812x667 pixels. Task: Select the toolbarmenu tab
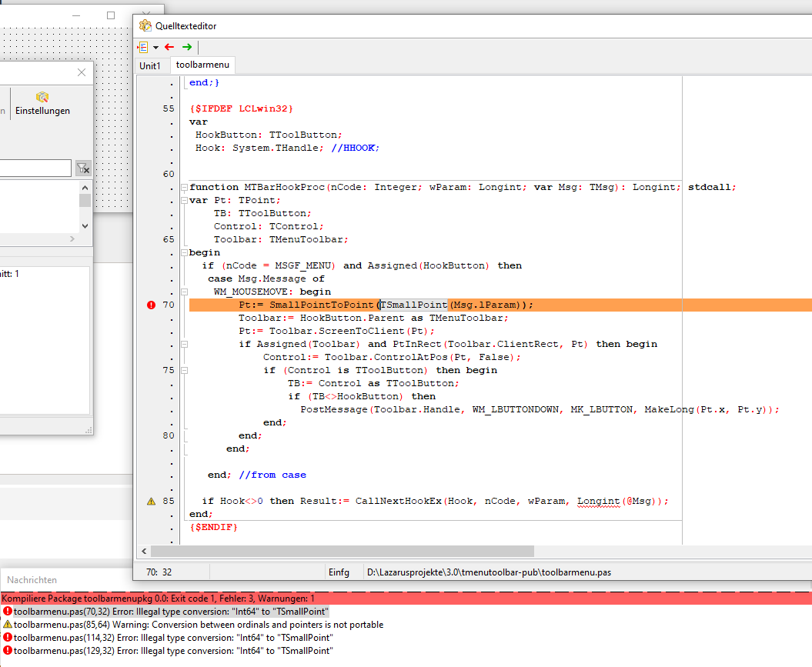click(202, 65)
